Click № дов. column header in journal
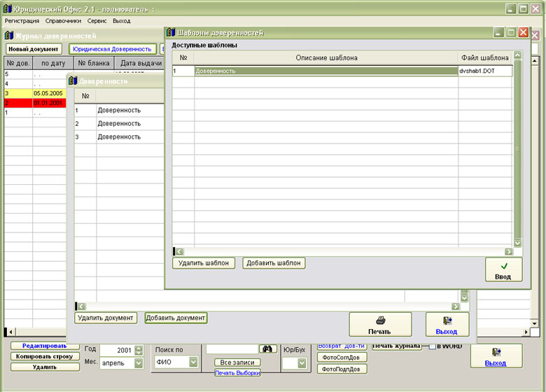546x392 pixels. pyautogui.click(x=18, y=64)
